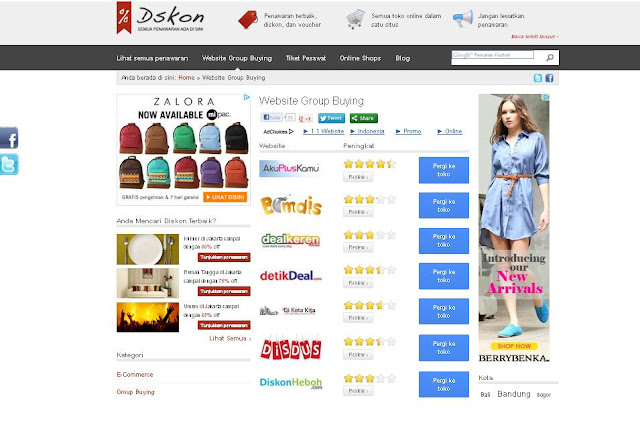
Task: Click red button beside concert deal
Action: coord(224,325)
